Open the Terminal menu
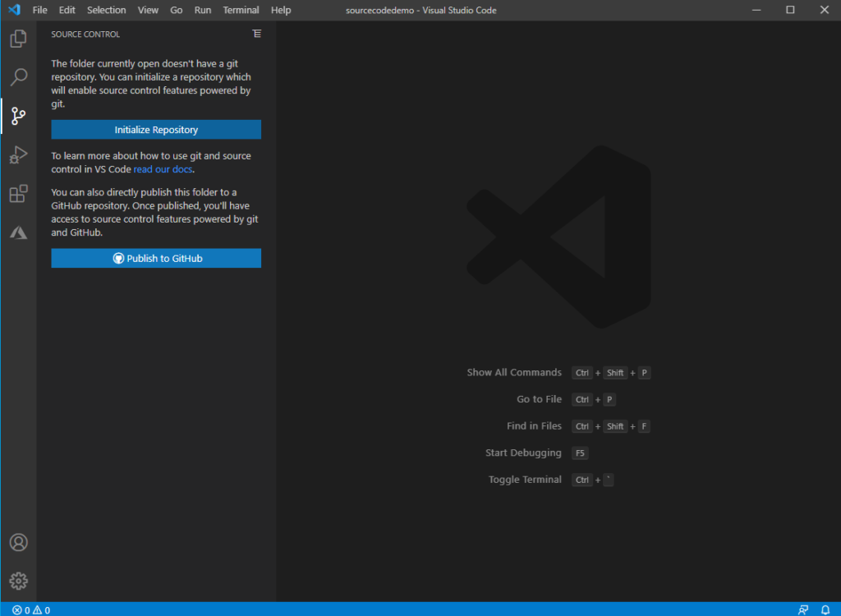The image size is (841, 616). pos(241,10)
